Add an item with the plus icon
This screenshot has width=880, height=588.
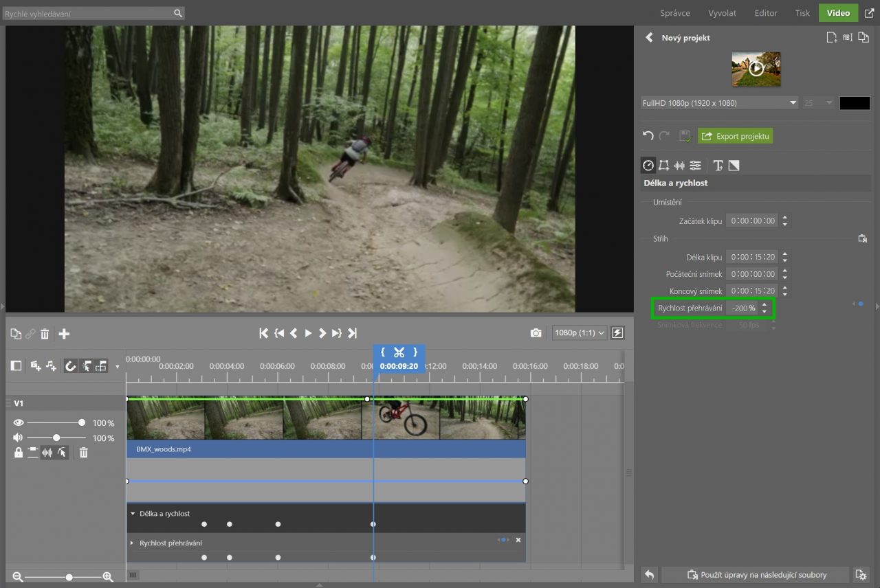[x=64, y=334]
